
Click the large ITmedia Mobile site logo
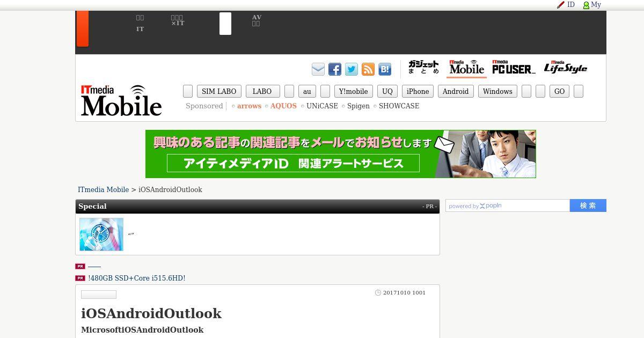tap(121, 100)
